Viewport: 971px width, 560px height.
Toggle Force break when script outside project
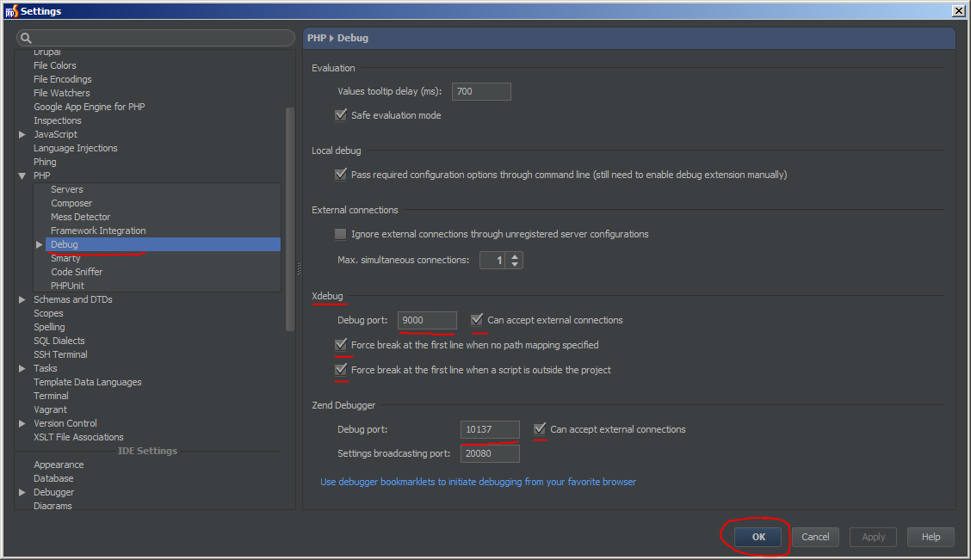[x=341, y=369]
